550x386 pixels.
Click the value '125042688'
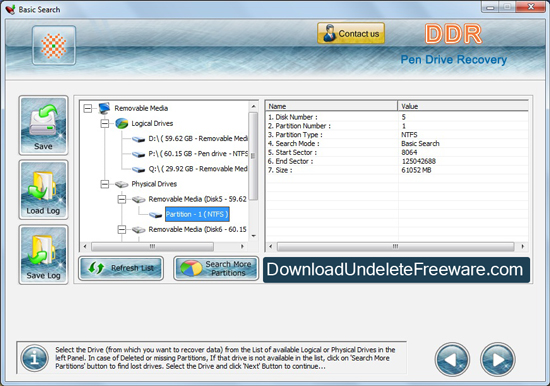(418, 161)
